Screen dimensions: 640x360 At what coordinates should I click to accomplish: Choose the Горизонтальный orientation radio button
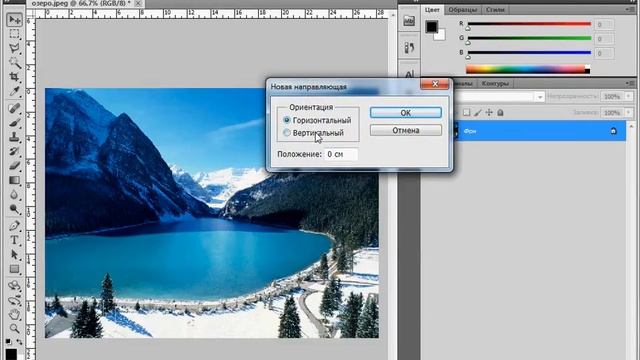tap(287, 120)
